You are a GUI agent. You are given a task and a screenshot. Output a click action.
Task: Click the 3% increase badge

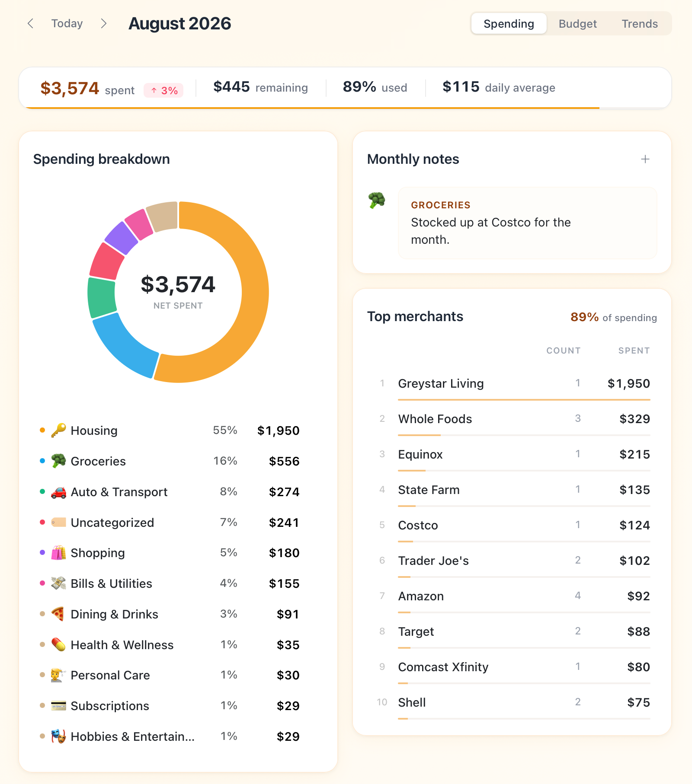[164, 90]
